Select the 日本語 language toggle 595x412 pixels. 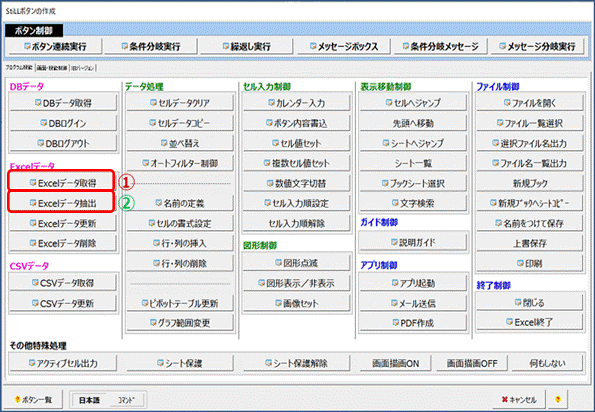(x=89, y=400)
